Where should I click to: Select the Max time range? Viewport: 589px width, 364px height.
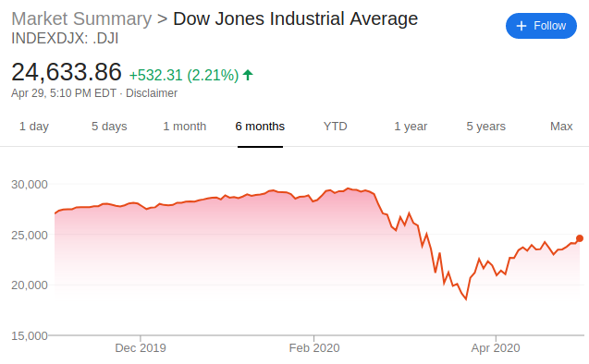point(561,127)
